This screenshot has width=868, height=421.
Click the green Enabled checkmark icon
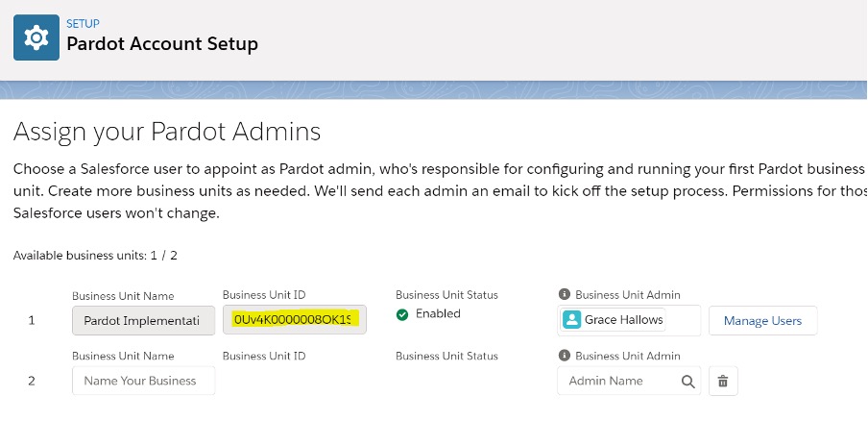(402, 314)
